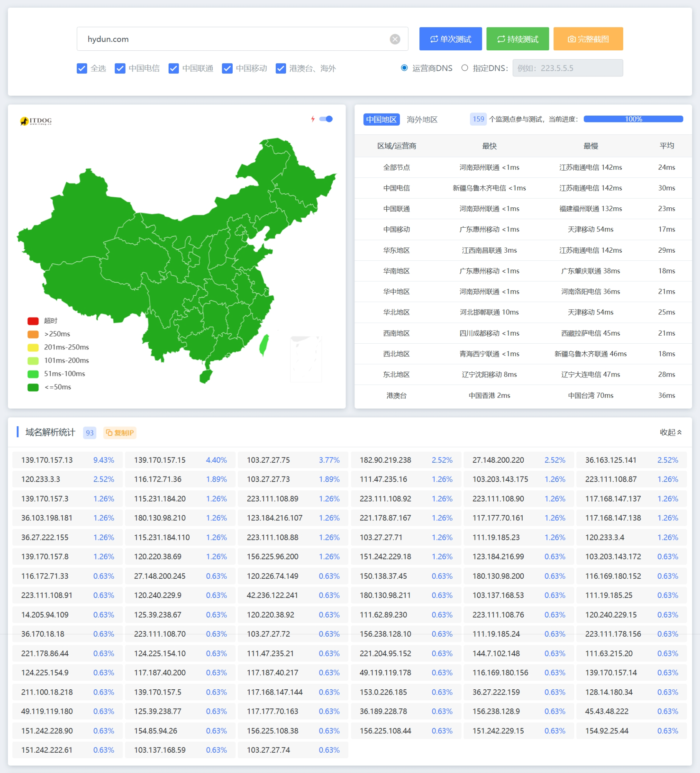The width and height of the screenshot is (700, 773).
Task: Uncheck the 中国移动 checkbox
Action: coord(227,68)
